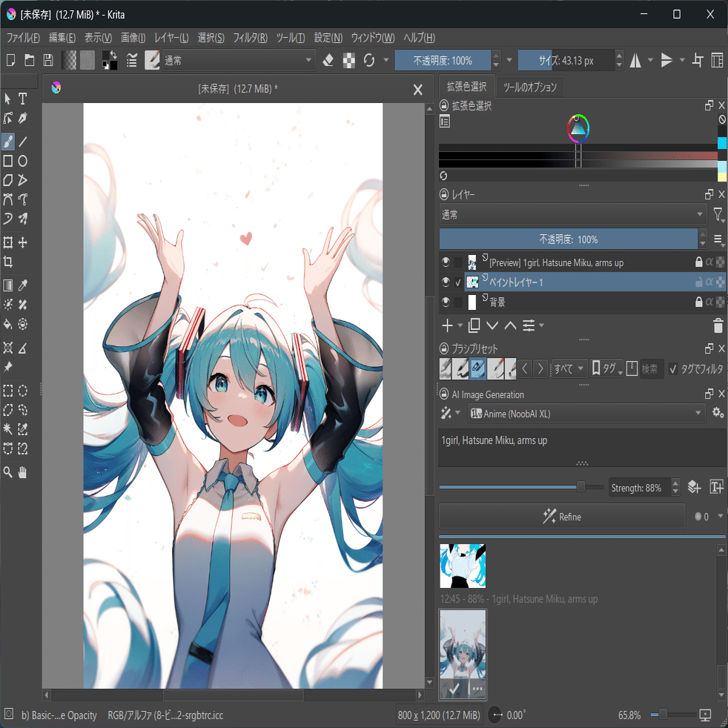The height and width of the screenshot is (728, 728).
Task: Open the ファイル menu
Action: (x=23, y=38)
